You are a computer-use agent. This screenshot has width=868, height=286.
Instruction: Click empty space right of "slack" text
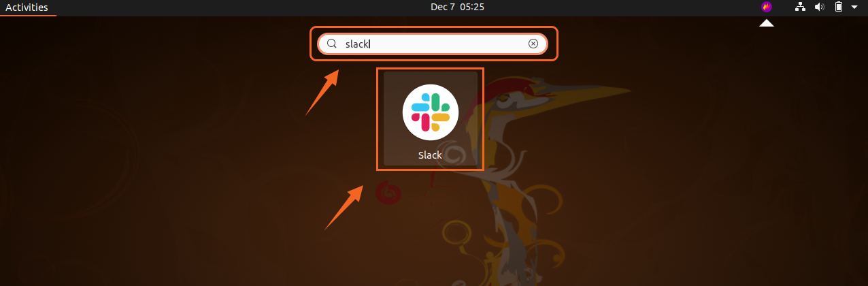[449, 44]
